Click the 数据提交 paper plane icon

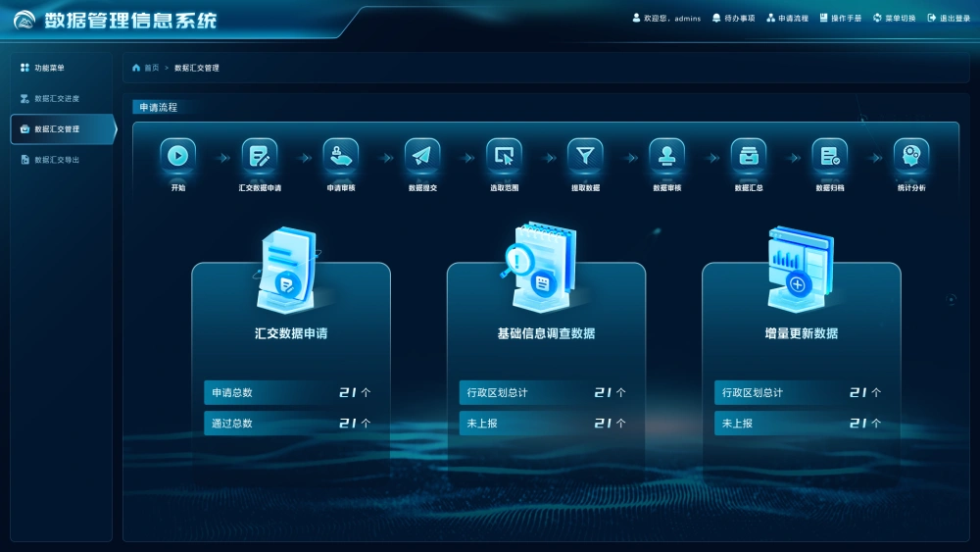pyautogui.click(x=422, y=155)
